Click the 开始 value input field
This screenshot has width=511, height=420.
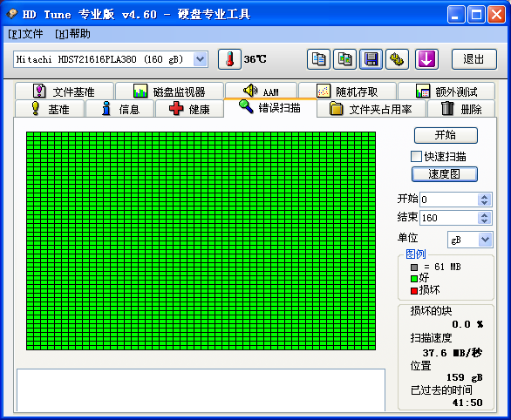pos(449,200)
